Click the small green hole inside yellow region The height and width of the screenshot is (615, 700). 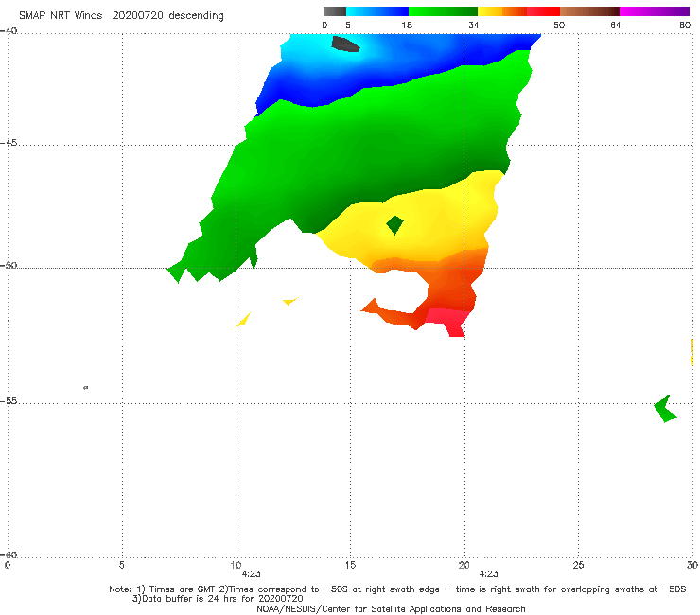pos(394,224)
